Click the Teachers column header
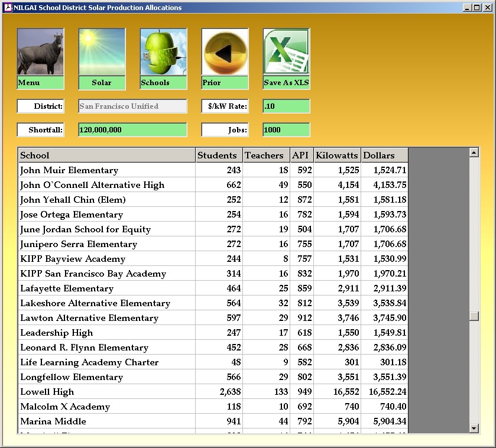This screenshot has width=496, height=448. click(x=266, y=155)
